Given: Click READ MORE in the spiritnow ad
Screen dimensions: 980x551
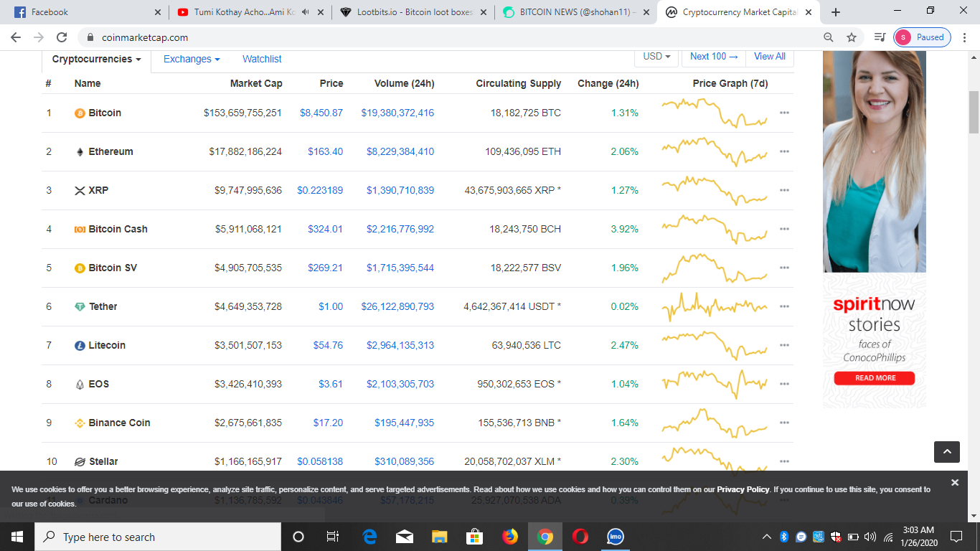Looking at the screenshot, I should tap(875, 378).
